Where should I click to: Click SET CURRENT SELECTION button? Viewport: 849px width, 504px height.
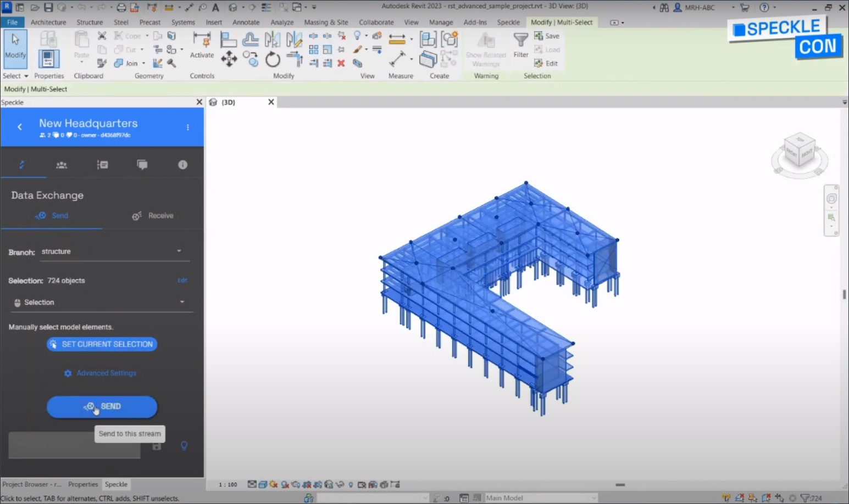pyautogui.click(x=102, y=344)
